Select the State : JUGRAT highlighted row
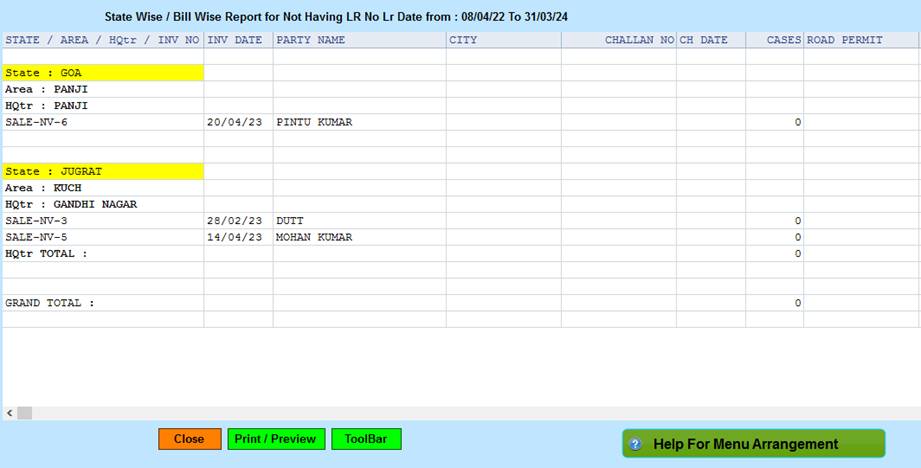Screen dimensions: 921x468 click(x=103, y=171)
